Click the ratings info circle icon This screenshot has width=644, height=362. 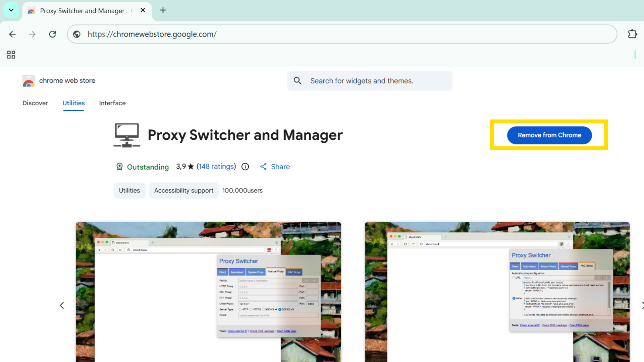click(x=245, y=167)
